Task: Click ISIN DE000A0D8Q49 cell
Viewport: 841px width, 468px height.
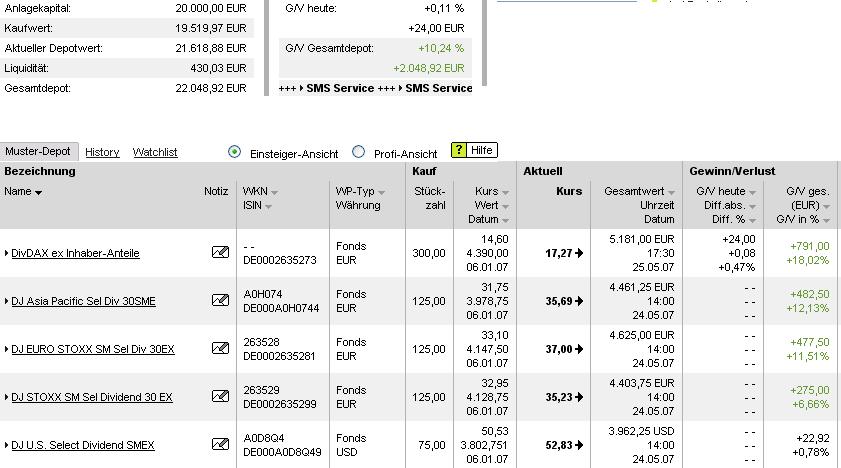Action: pos(282,452)
